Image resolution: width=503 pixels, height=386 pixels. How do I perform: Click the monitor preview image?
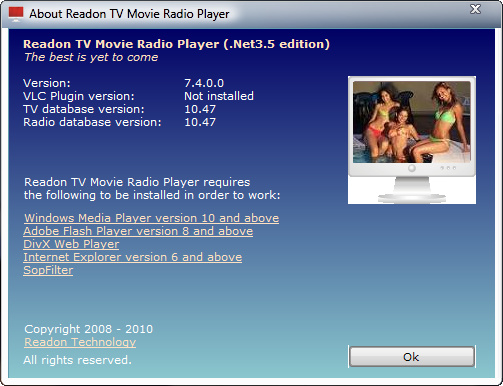pos(412,122)
